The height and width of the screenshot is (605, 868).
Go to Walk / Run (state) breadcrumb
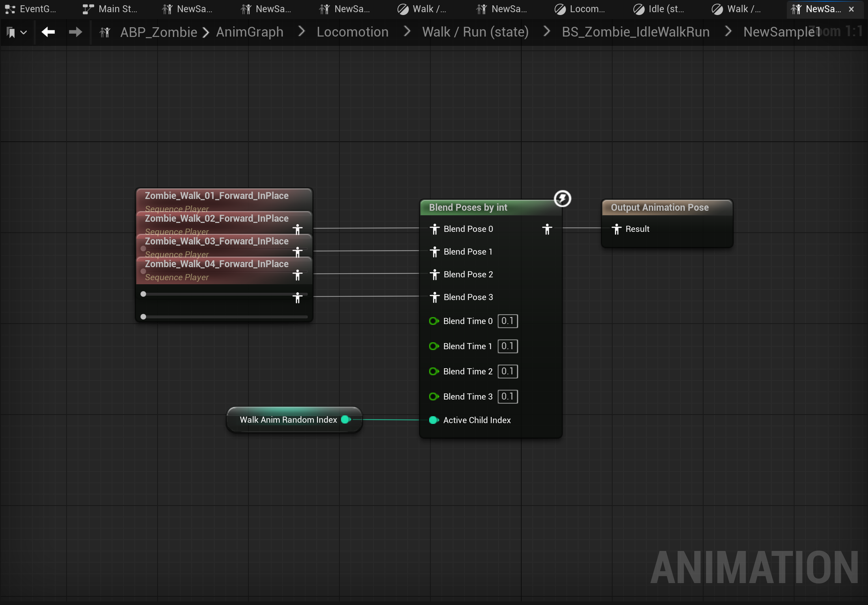(x=475, y=32)
